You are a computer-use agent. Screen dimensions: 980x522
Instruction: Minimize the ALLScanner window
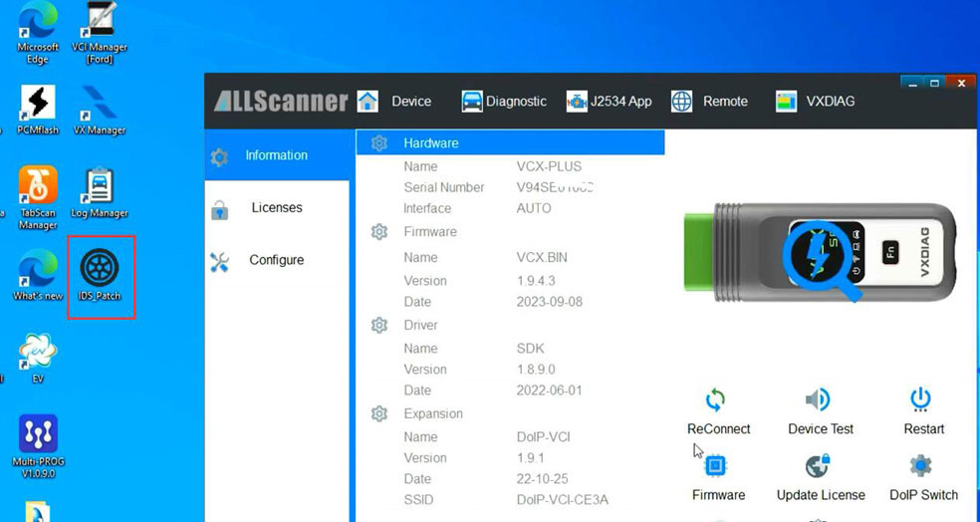coord(912,83)
